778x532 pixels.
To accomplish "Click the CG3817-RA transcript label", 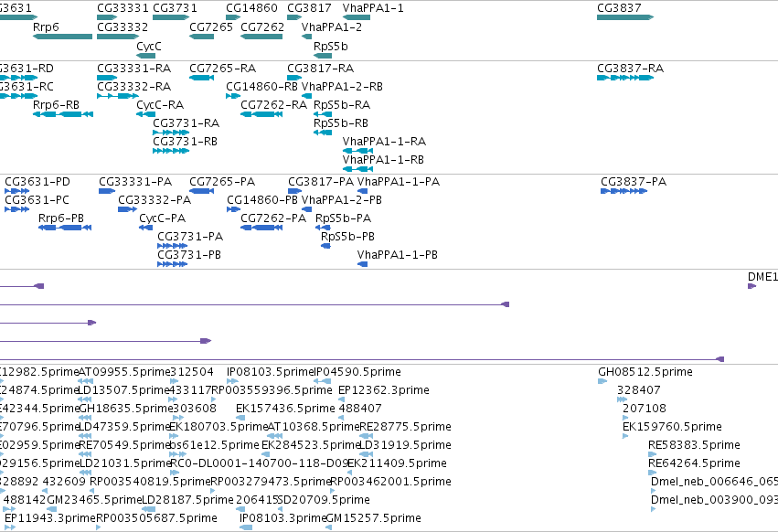I will coord(321,69).
